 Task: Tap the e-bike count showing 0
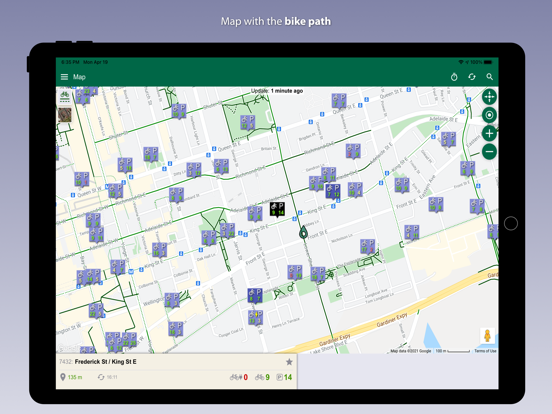[x=239, y=377]
